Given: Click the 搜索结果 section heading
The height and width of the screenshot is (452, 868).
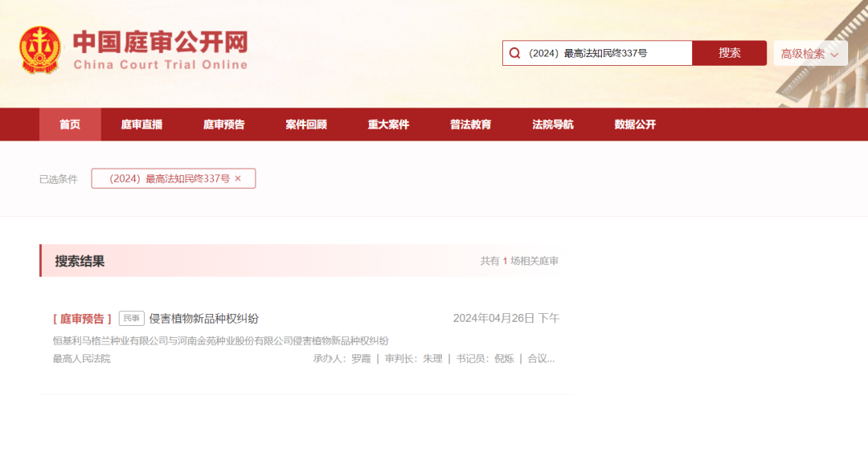Looking at the screenshot, I should [x=80, y=261].
